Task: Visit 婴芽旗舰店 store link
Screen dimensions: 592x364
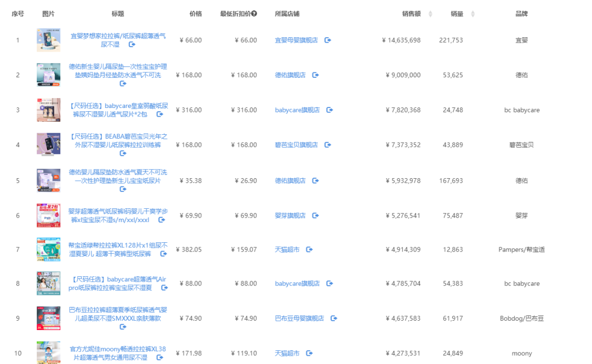Action: [x=291, y=215]
